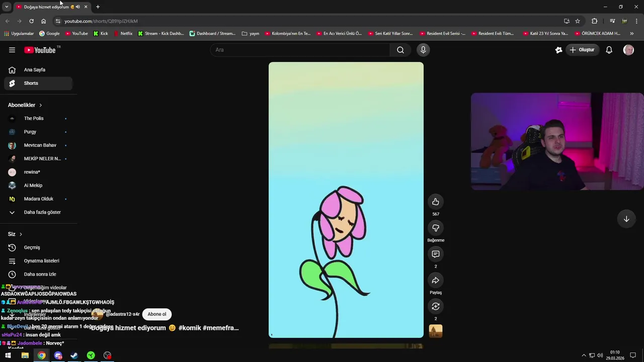
Task: Open the sparkle AI icon beside Oluştur
Action: click(x=558, y=50)
